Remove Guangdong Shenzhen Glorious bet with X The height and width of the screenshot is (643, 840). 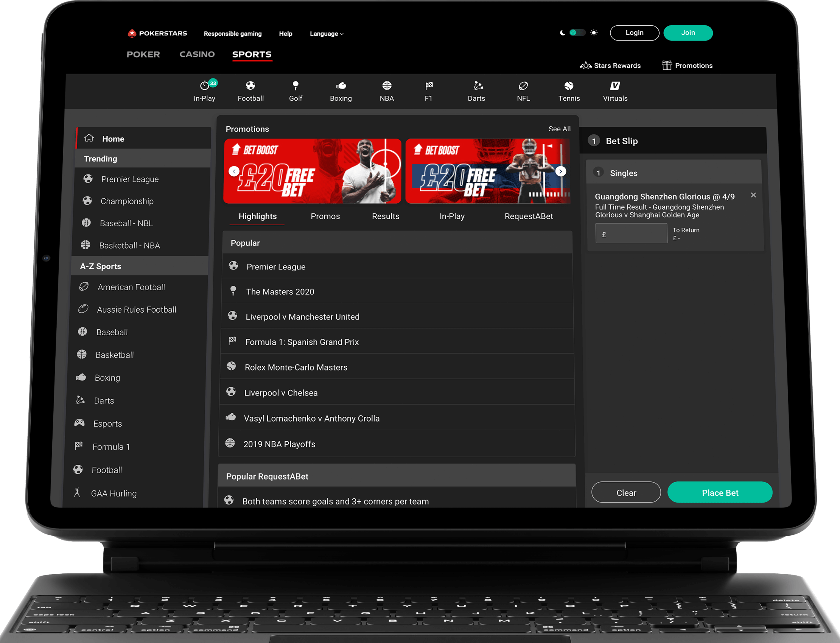(753, 195)
